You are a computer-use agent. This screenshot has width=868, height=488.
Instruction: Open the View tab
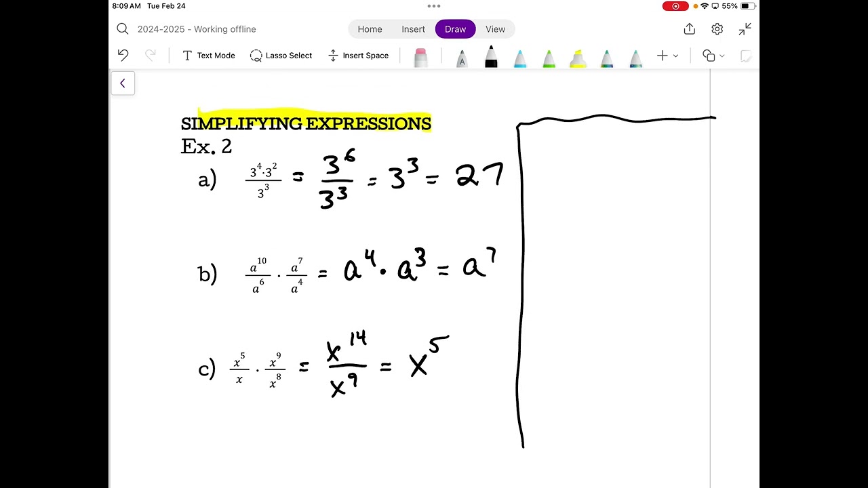(x=495, y=29)
